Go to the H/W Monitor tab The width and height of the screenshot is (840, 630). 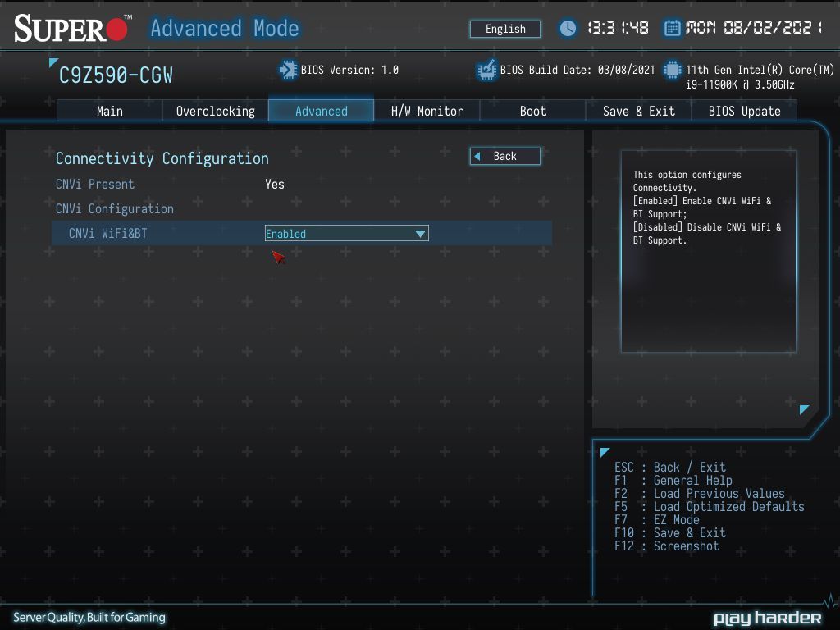427,111
